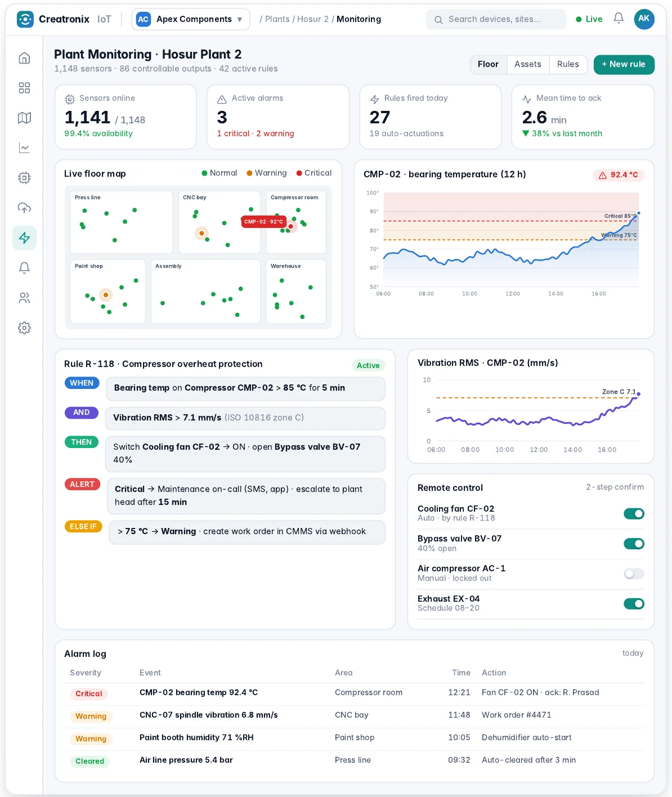Go to Plants breadcrumb
672x797 pixels.
click(277, 19)
